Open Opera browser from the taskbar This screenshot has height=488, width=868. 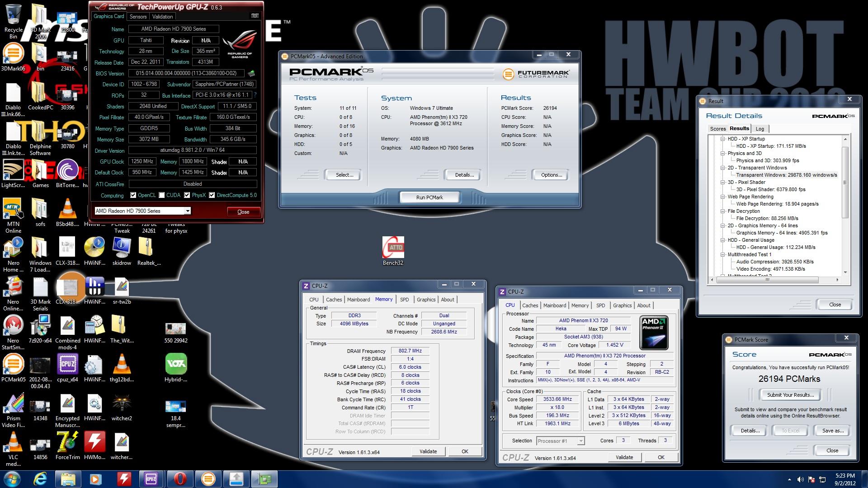tap(180, 479)
